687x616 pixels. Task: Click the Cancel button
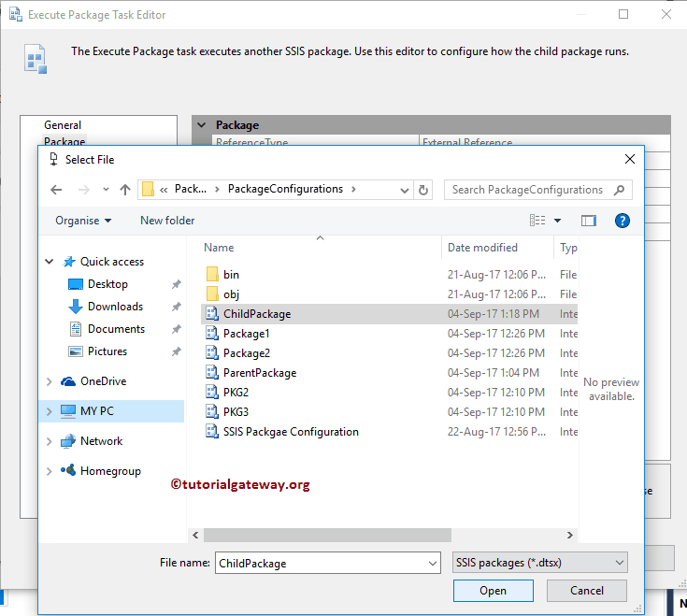(x=587, y=591)
